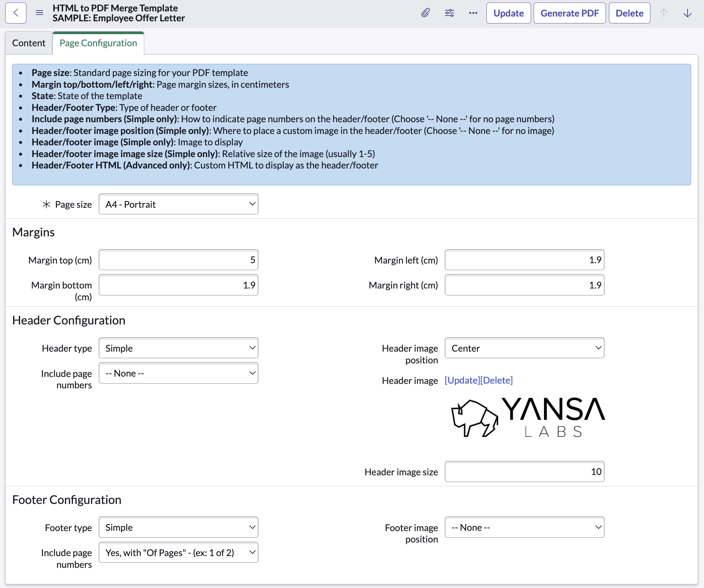Open the Page size dropdown
This screenshot has height=588, width=704.
(178, 204)
